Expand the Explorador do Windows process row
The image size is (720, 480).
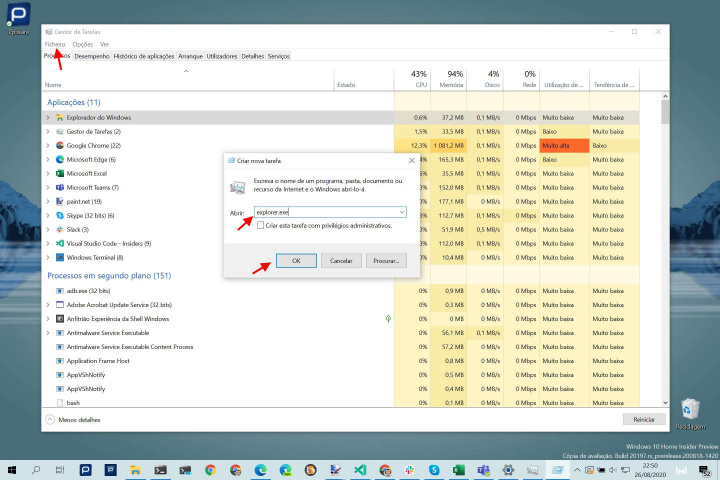point(47,117)
